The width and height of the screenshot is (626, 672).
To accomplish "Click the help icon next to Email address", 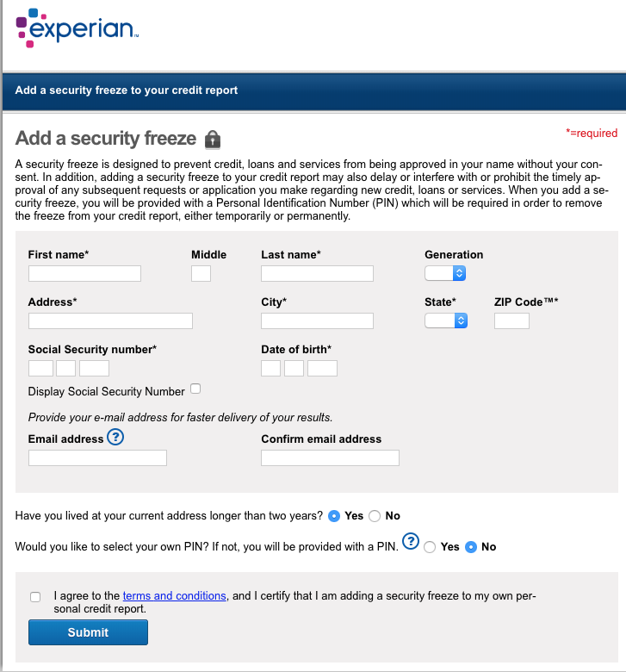I will pos(115,438).
